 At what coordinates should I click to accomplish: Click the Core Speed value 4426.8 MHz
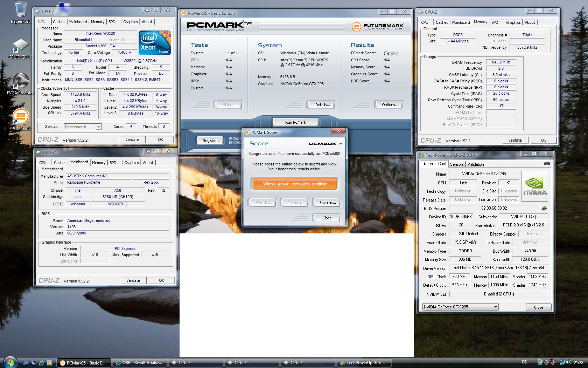pos(80,95)
